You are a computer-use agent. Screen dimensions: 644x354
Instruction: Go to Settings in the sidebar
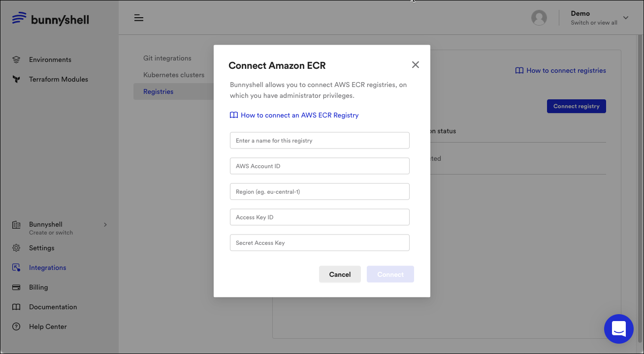tap(42, 248)
